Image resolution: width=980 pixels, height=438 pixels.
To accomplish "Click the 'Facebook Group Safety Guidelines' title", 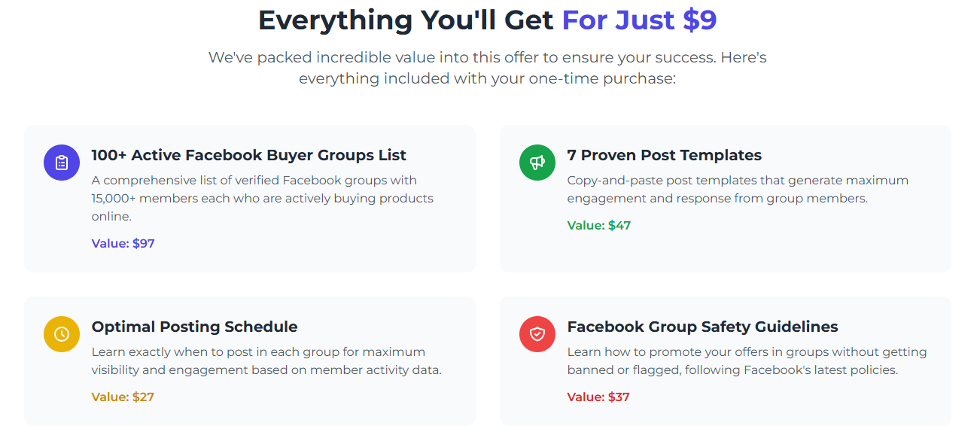I will click(702, 327).
